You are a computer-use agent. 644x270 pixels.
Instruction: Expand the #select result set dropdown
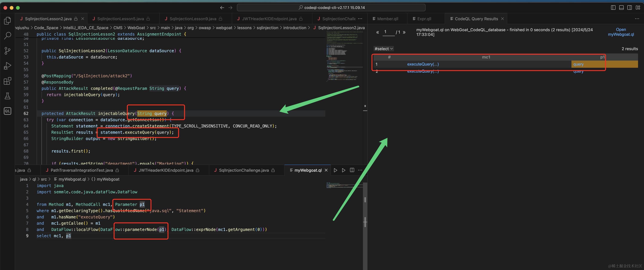[x=384, y=49]
